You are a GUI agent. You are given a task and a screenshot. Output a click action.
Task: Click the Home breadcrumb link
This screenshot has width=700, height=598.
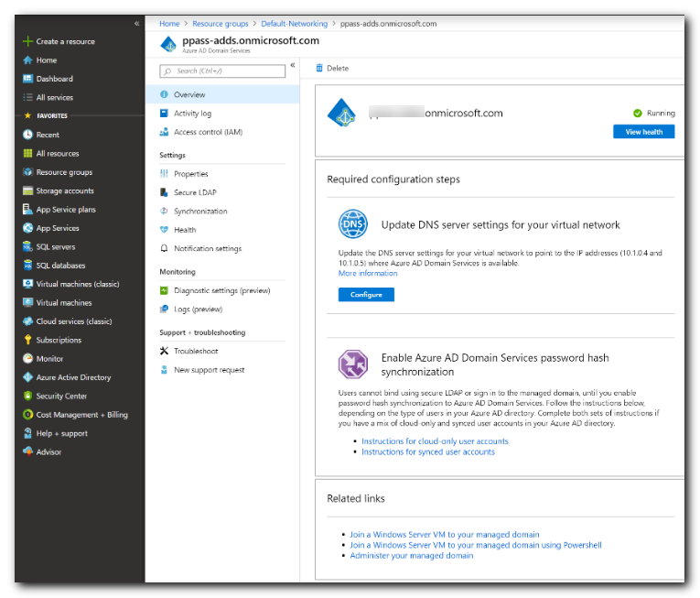(x=169, y=24)
